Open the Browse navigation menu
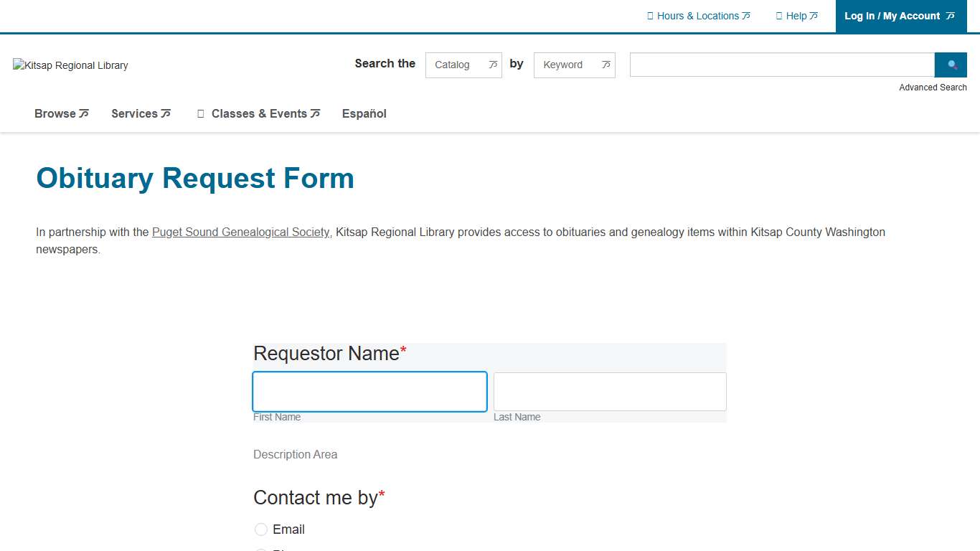980x551 pixels. point(61,113)
